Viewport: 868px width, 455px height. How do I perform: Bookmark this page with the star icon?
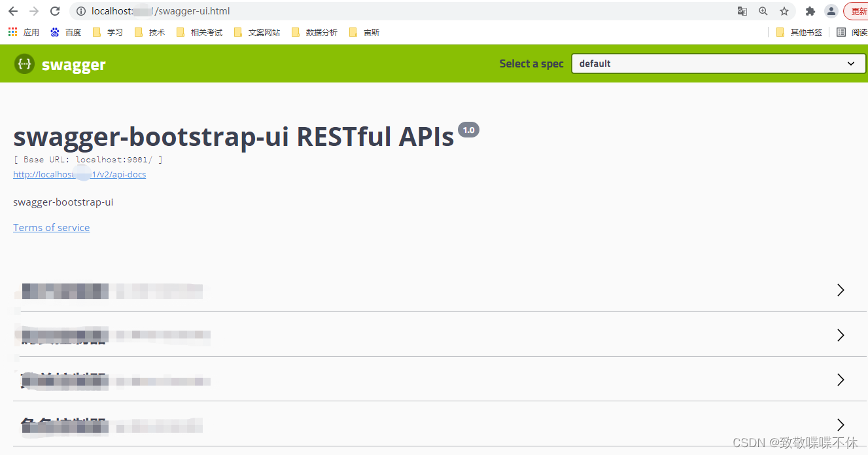(x=784, y=11)
